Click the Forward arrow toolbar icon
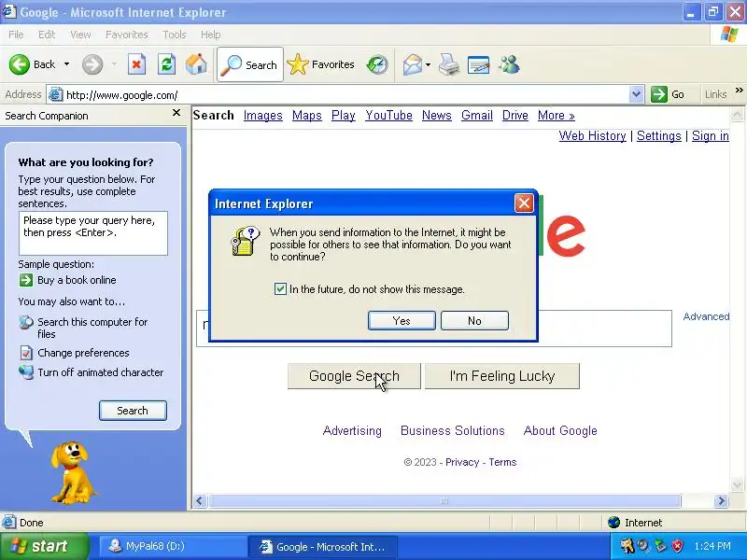The image size is (747, 560). (x=92, y=64)
